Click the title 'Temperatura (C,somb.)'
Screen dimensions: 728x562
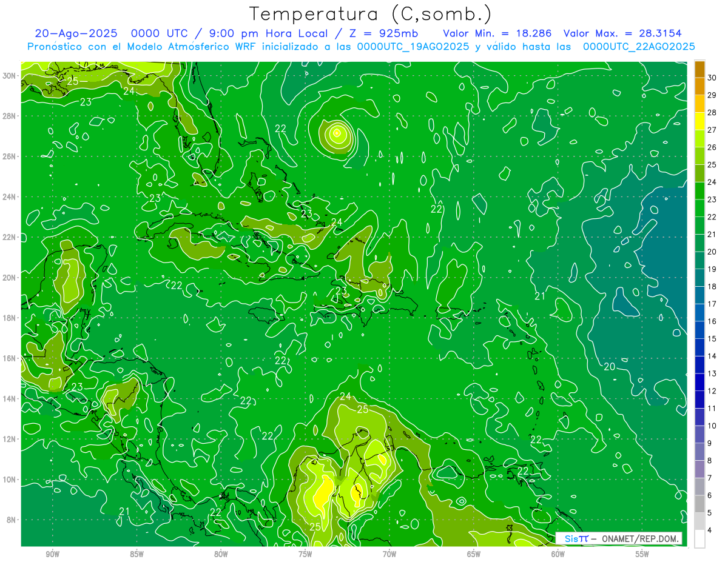(371, 13)
